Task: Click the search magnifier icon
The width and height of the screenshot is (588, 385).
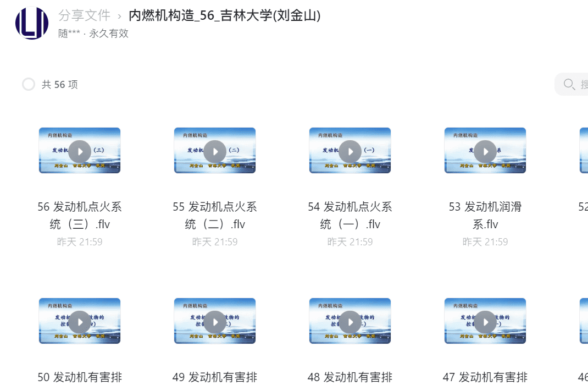Action: pyautogui.click(x=569, y=84)
